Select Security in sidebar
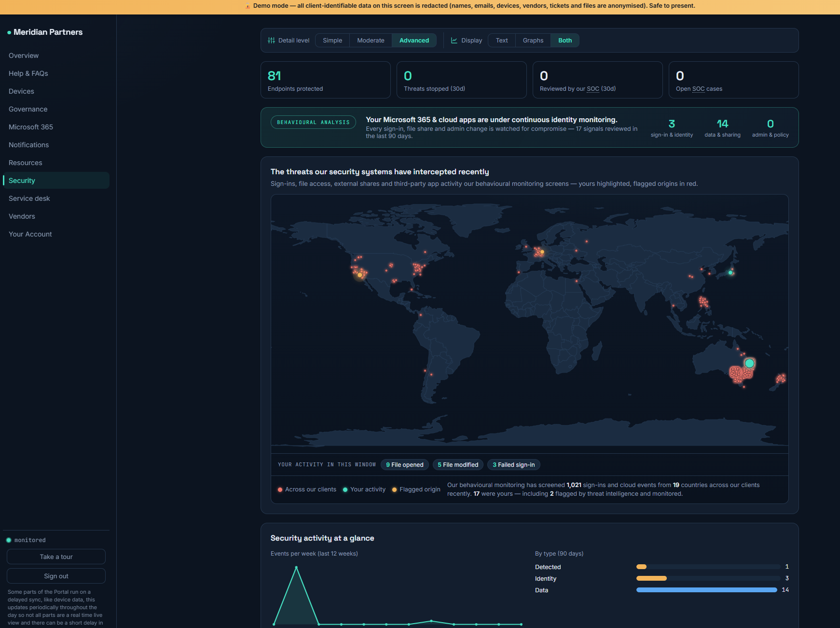The width and height of the screenshot is (840, 628). tap(56, 181)
